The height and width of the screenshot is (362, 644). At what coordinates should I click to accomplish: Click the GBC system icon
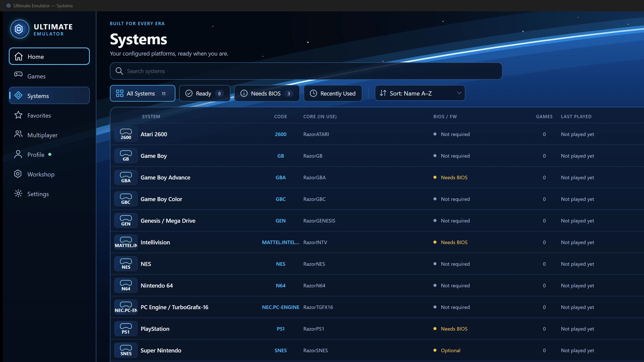(126, 199)
